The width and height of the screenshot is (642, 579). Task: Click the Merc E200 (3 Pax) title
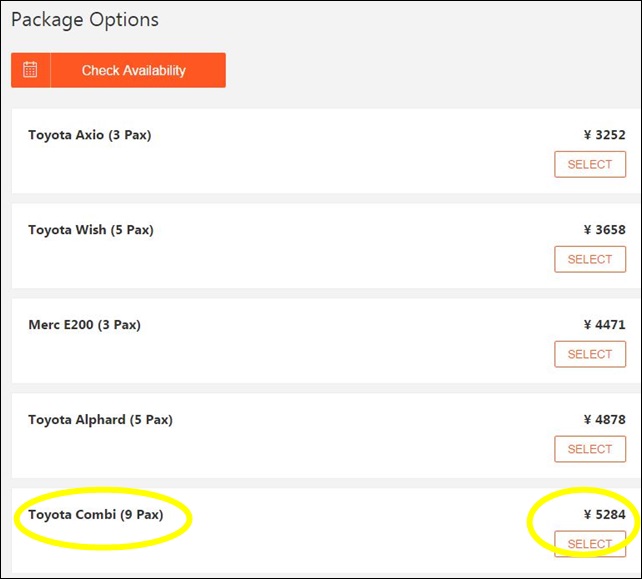coord(84,325)
